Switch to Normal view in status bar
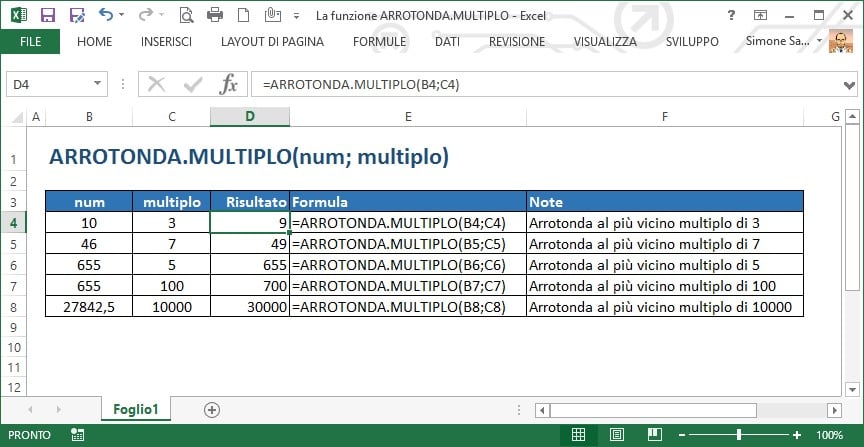The width and height of the screenshot is (864, 447). [x=578, y=435]
